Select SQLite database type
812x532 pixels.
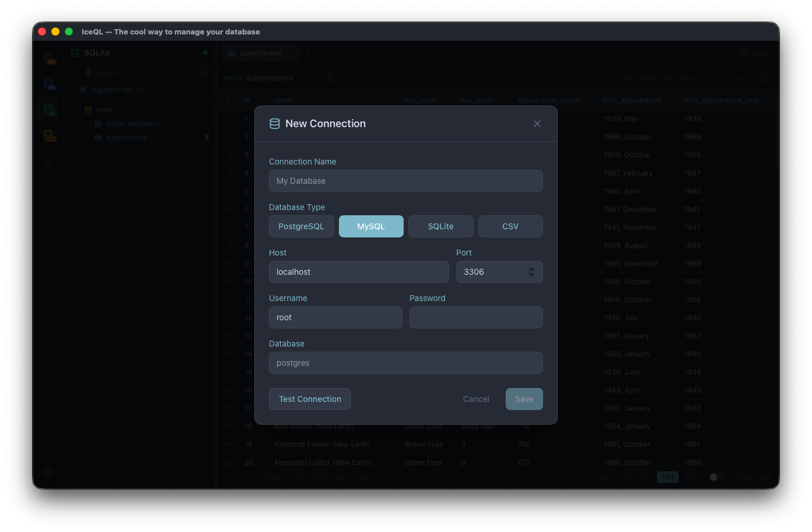[x=441, y=226]
